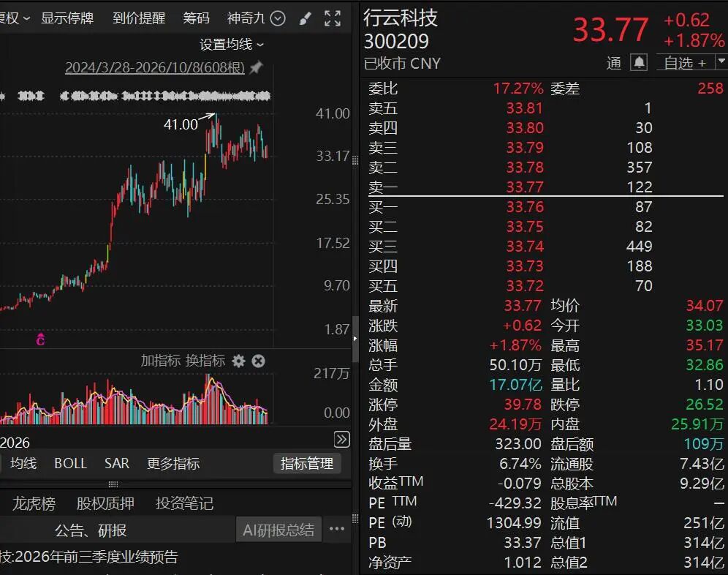Open the three-dot more options button
728x575 pixels.
click(x=337, y=529)
